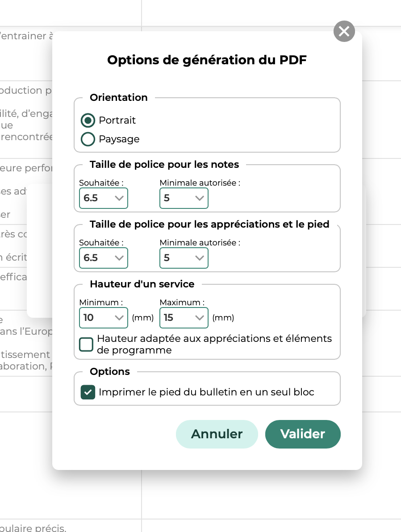Open Minimale autorisée dropdown for notes font
The width and height of the screenshot is (401, 532).
184,198
